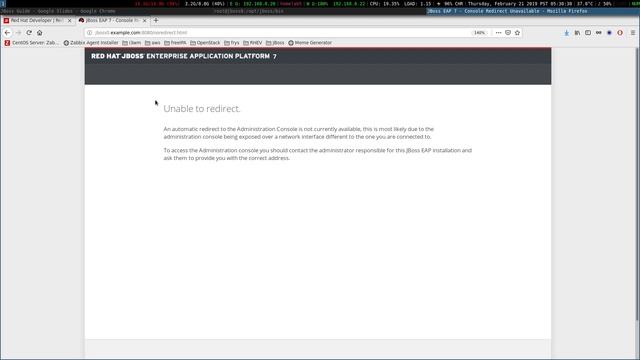Save page to Pocket icon
The height and width of the screenshot is (360, 640).
[x=508, y=33]
